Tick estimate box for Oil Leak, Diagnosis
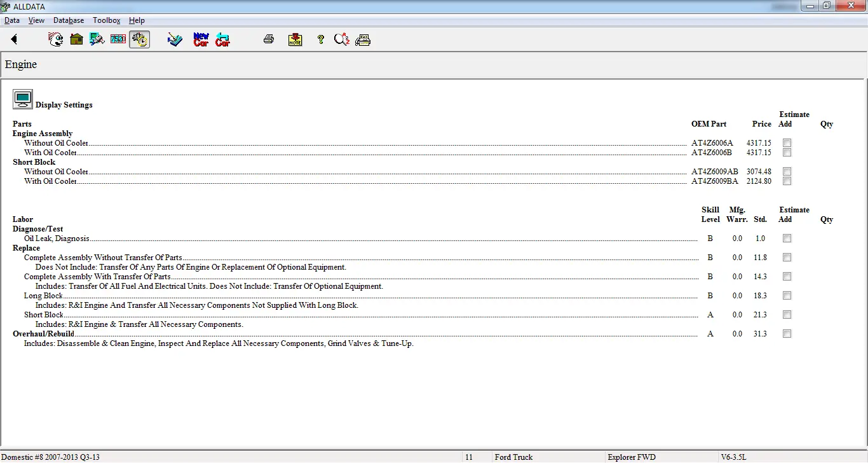Screen dimensions: 868x463 787,238
